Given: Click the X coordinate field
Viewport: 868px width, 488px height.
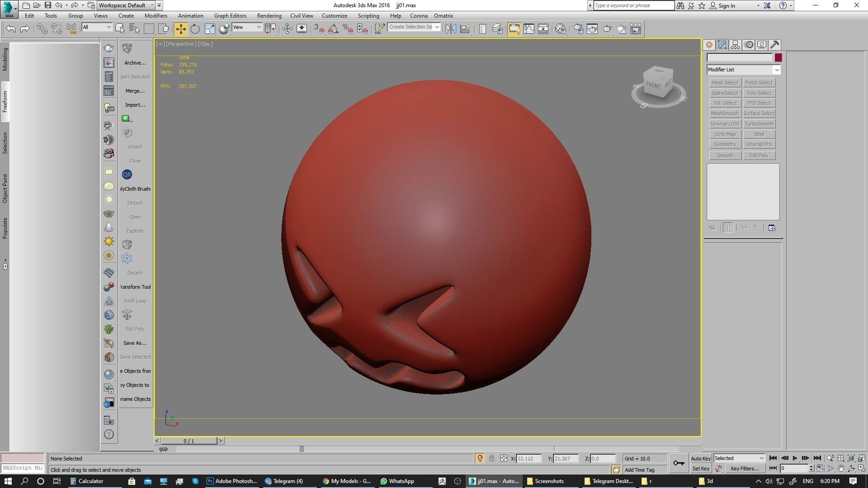Looking at the screenshot, I should pyautogui.click(x=528, y=459).
